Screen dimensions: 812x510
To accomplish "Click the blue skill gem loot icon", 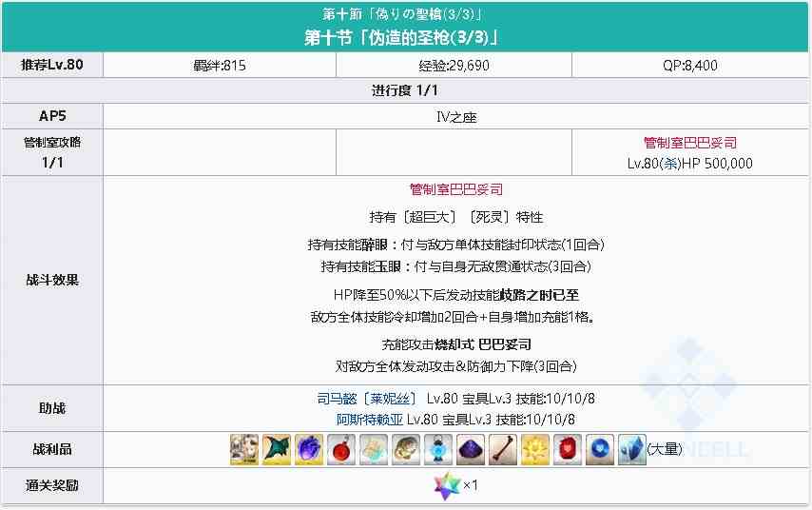I will coord(600,449).
